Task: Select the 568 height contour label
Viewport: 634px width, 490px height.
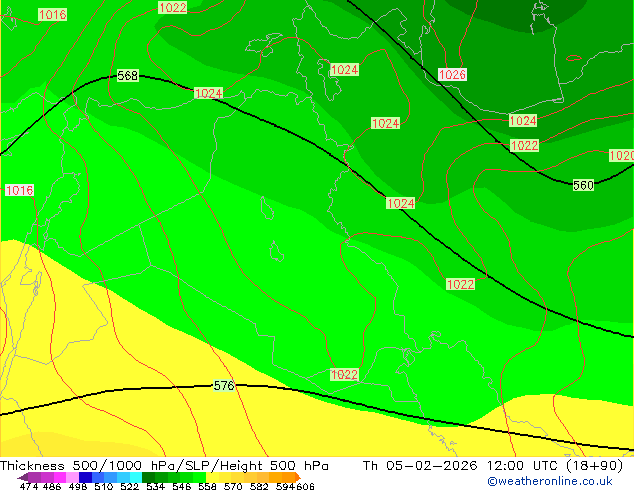Action: click(127, 75)
